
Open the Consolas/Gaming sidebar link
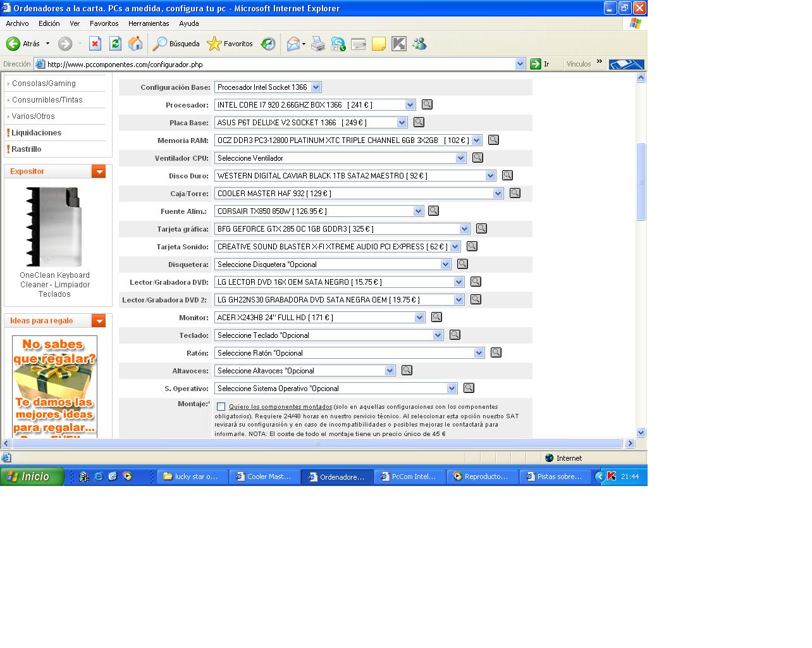coord(44,84)
